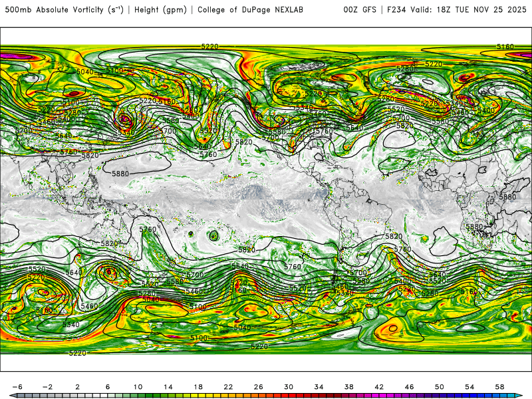Click the "-2" colorbar scale value
The height and width of the screenshot is (399, 532).
tap(47, 387)
